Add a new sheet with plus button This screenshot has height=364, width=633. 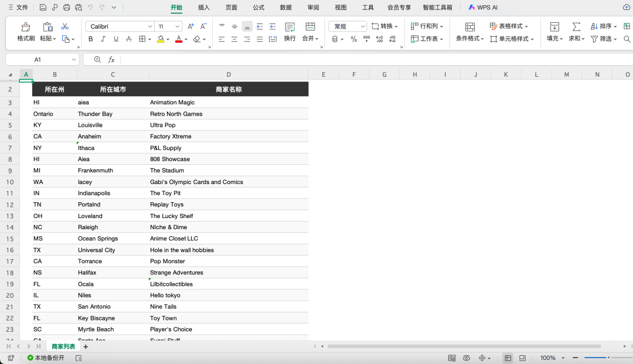tap(86, 346)
